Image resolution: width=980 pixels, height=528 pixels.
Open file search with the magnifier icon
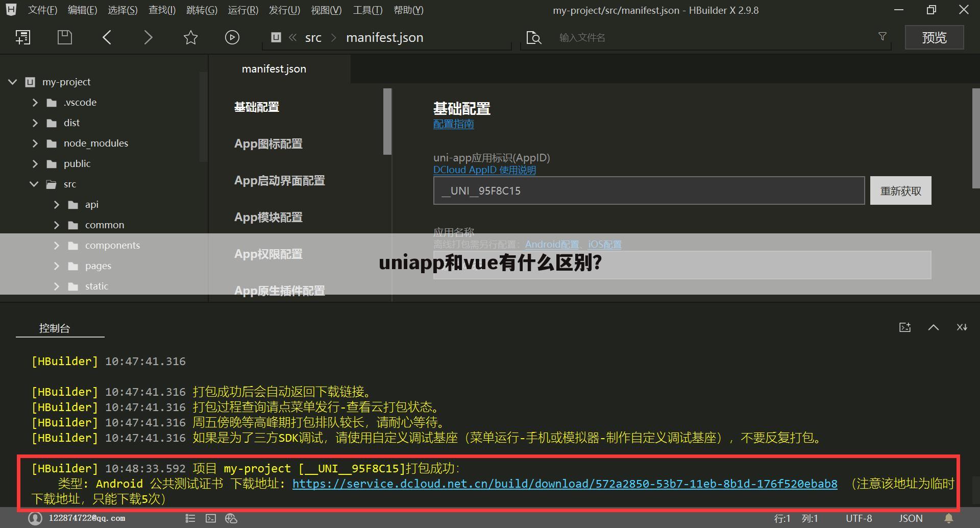coord(533,37)
